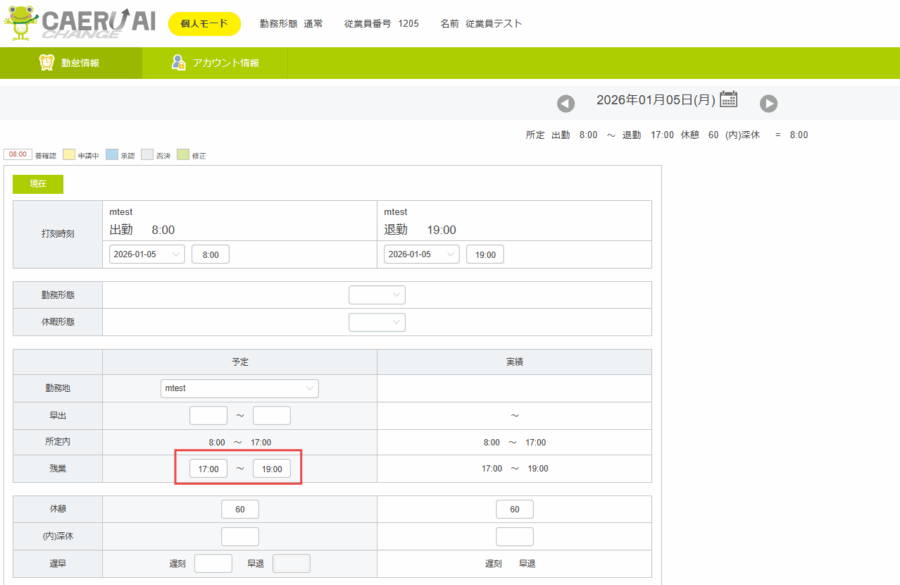Expand the 出勤 date dropdown
Viewport: 900px width, 585px height.
147,254
